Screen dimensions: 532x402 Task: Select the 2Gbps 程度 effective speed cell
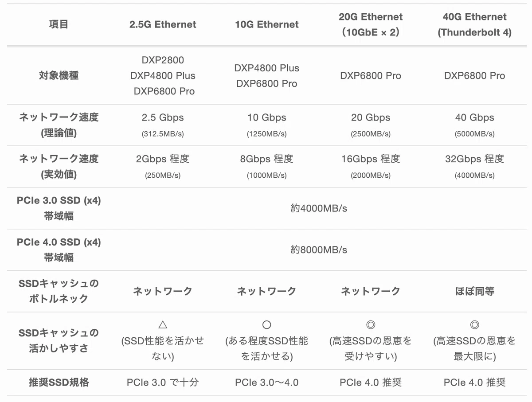163,159
